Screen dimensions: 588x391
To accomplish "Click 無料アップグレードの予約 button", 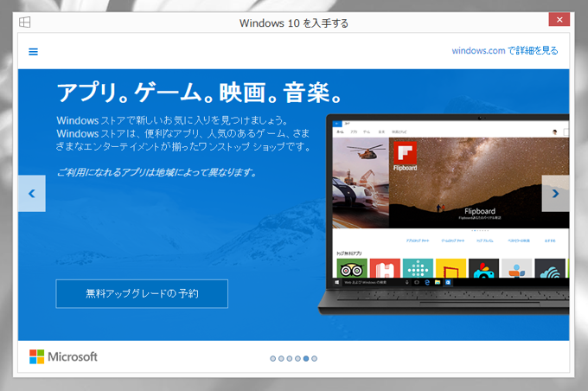I will click(x=142, y=294).
